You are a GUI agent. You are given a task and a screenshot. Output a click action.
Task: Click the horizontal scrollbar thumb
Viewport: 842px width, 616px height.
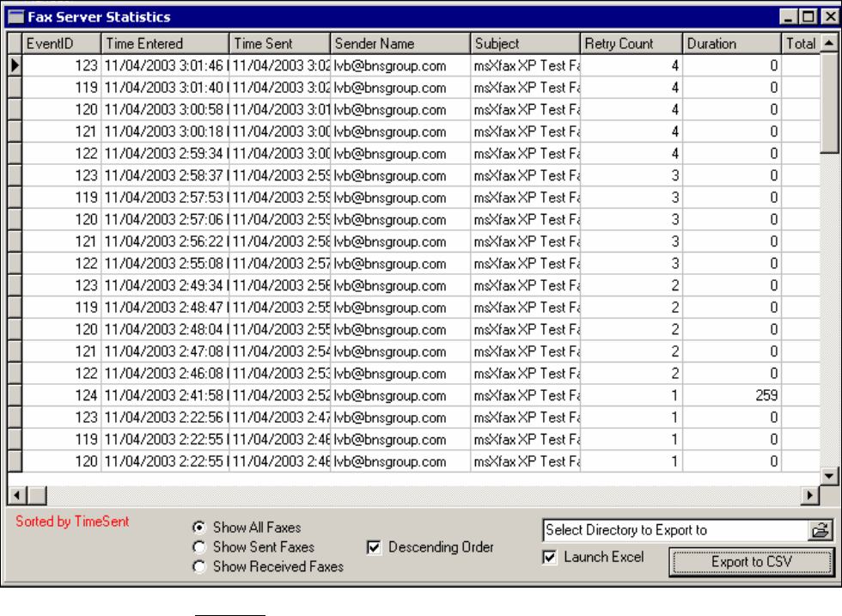(36, 495)
